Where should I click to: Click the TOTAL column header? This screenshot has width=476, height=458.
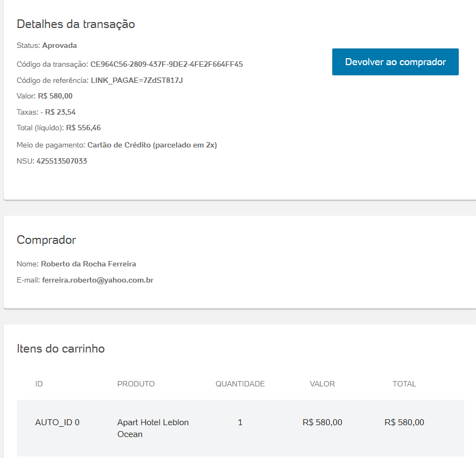click(404, 384)
